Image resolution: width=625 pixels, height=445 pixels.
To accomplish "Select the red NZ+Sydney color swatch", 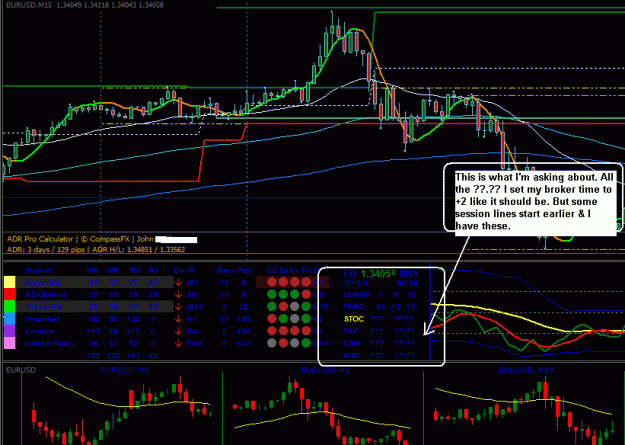I will pyautogui.click(x=10, y=295).
